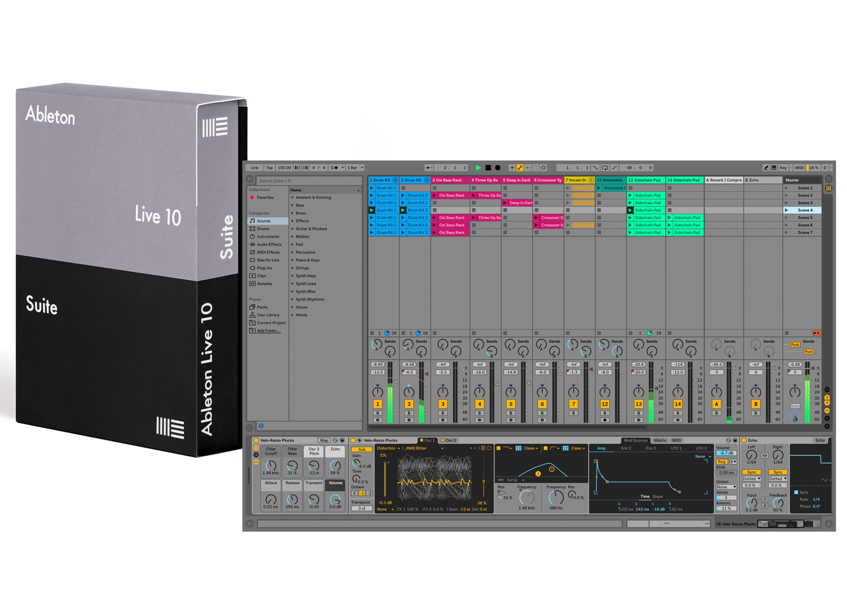
Task: Toggle the Loop switch icon
Action: tap(605, 168)
